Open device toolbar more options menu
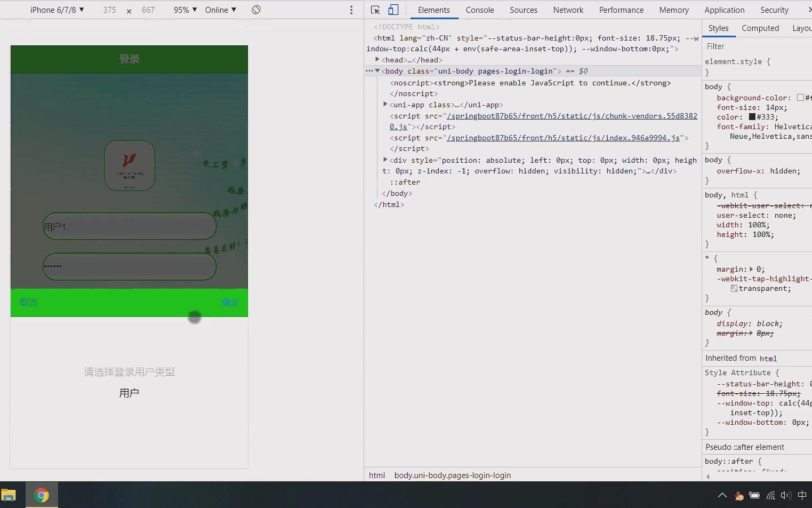This screenshot has width=812, height=508. tap(351, 10)
